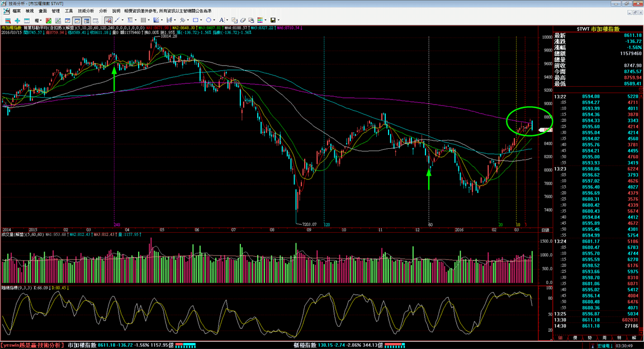
Task: Open the 畫面 menu
Action: 42,11
